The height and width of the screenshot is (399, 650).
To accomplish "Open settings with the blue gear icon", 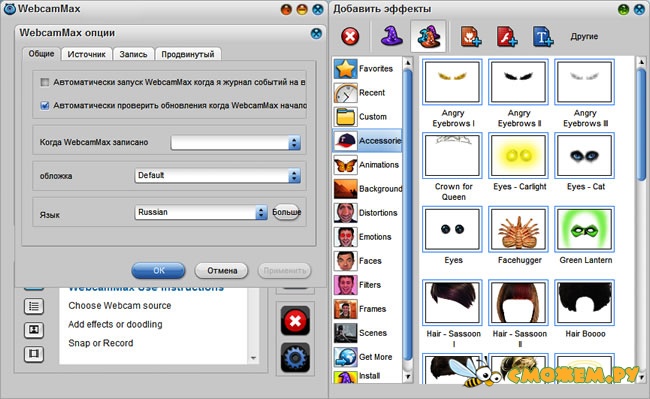I will (x=295, y=357).
